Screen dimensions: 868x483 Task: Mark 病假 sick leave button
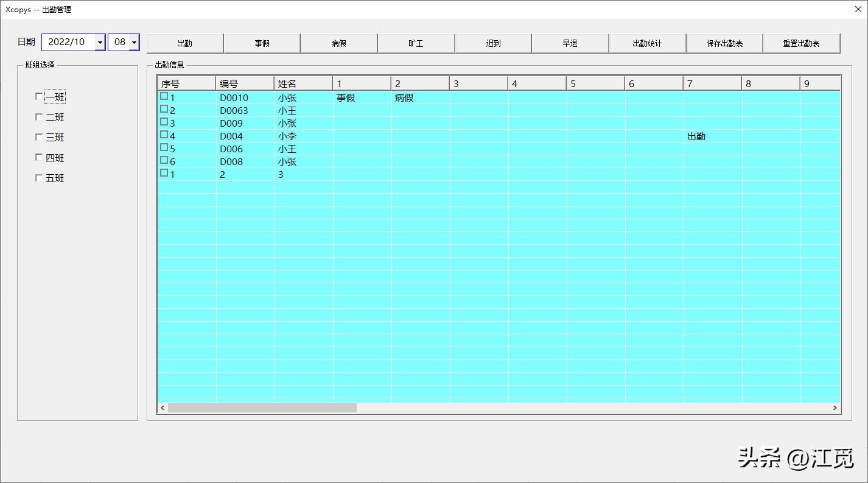pyautogui.click(x=339, y=43)
